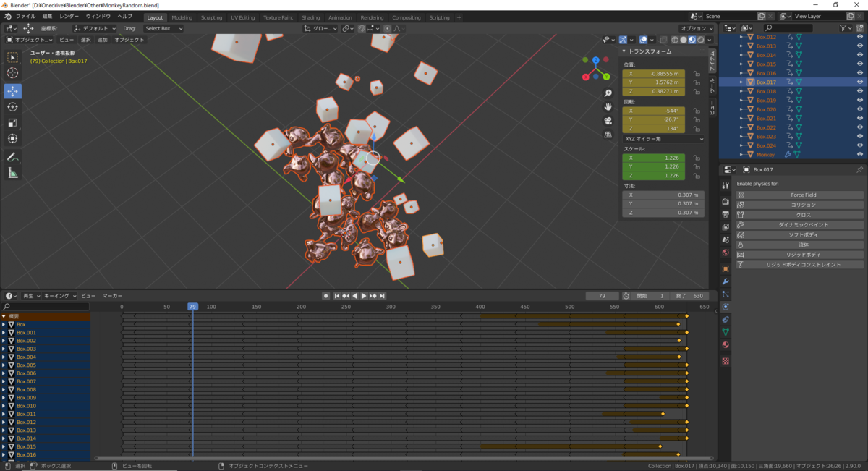Switch to the Shading workspace tab
868x471 pixels.
311,17
